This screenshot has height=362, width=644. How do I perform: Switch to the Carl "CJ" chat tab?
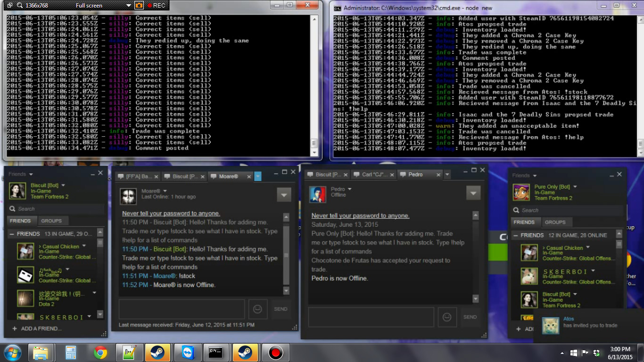(373, 174)
